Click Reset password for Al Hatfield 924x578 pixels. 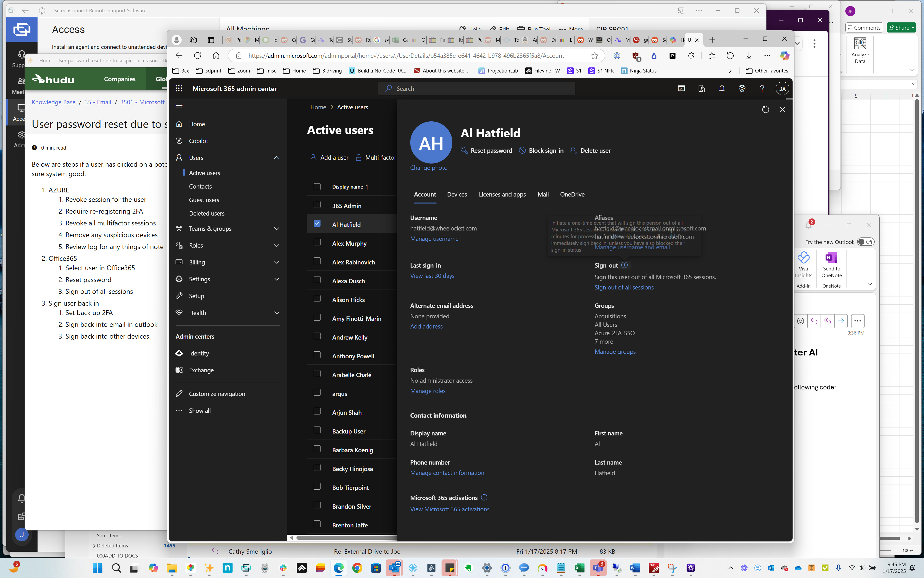pos(487,151)
